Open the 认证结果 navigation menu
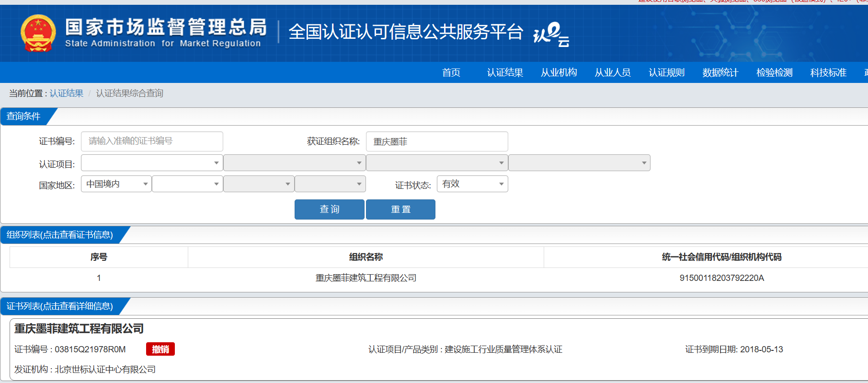Viewport: 868px width, 383px height. (505, 72)
